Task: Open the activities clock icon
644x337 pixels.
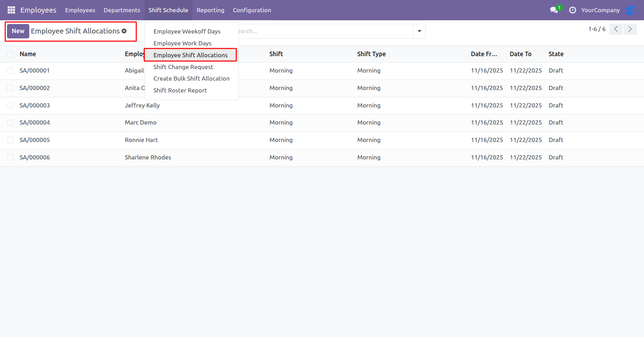Action: coord(573,10)
